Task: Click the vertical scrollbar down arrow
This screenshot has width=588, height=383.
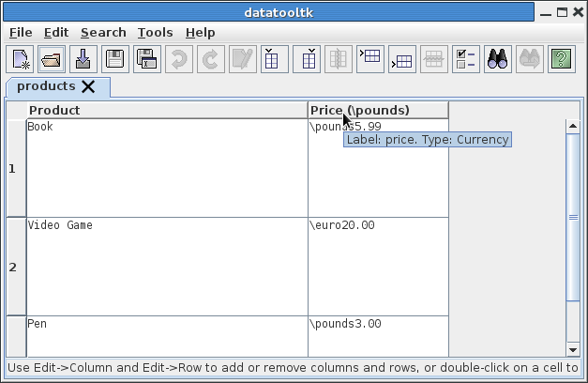Action: pyautogui.click(x=574, y=349)
